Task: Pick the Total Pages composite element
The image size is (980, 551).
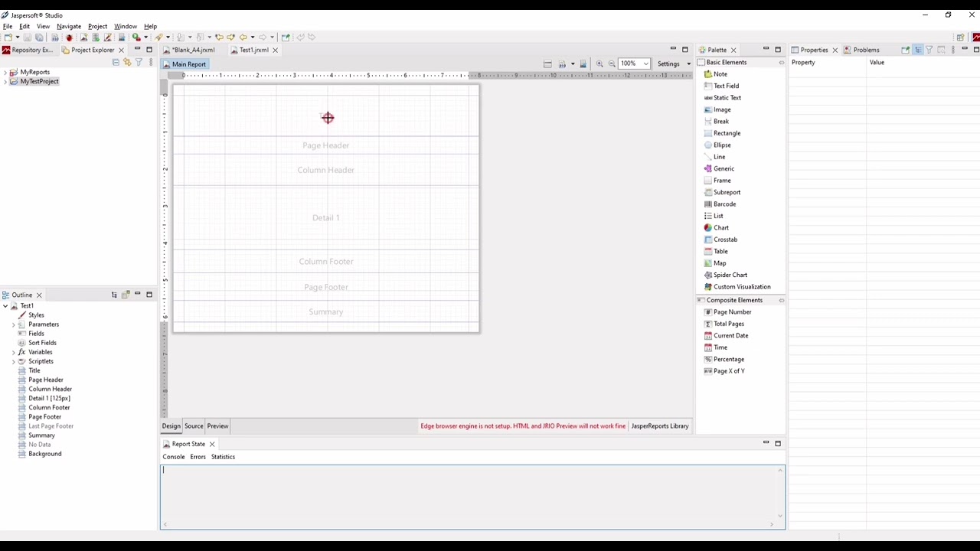Action: [724, 324]
